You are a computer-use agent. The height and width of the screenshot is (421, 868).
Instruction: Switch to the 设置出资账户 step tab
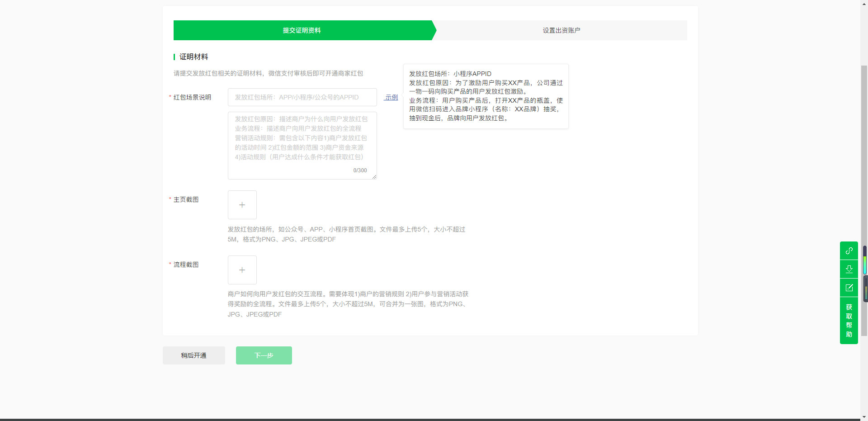click(x=561, y=30)
